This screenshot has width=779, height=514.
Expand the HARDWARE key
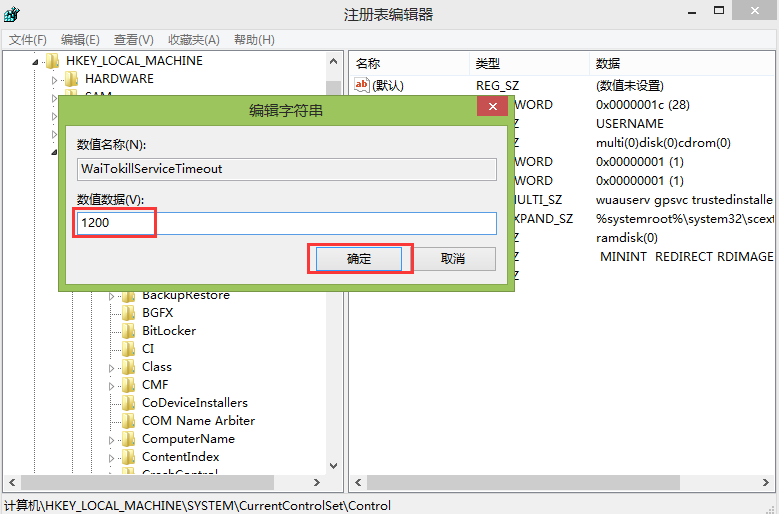[56, 79]
